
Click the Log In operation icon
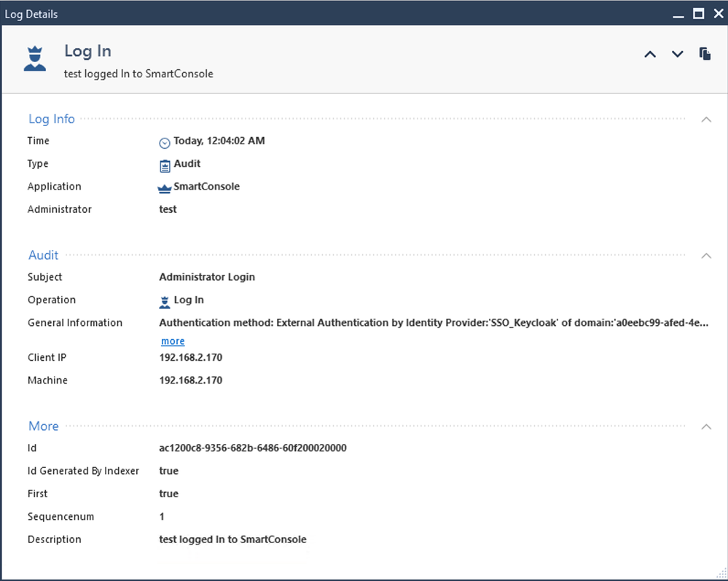coord(165,300)
